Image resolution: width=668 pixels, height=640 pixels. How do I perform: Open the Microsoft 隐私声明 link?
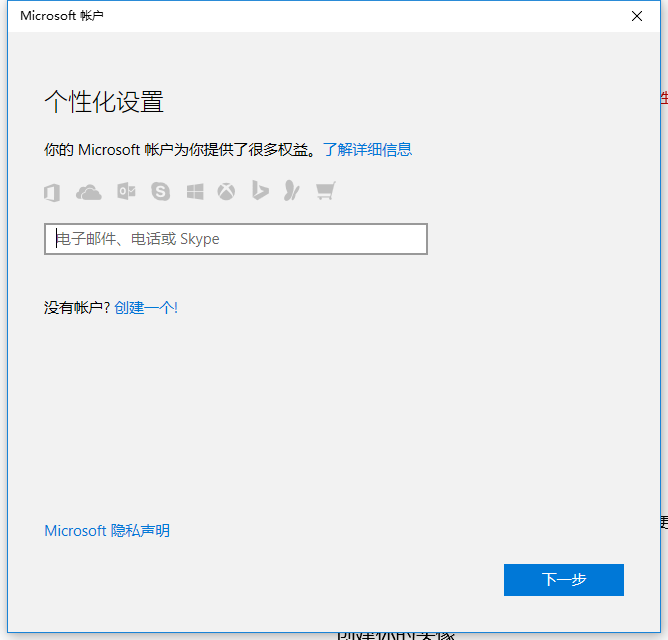coord(107,531)
